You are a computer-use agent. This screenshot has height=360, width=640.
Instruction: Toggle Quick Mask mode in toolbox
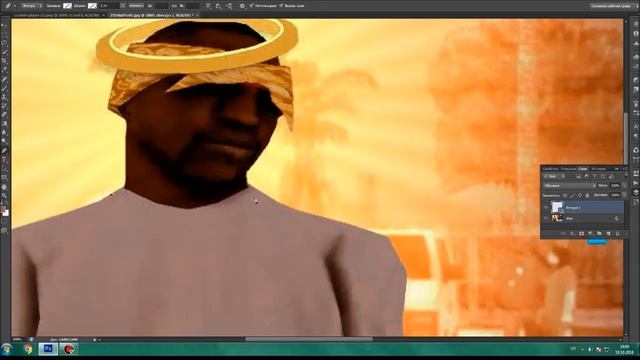(x=4, y=222)
